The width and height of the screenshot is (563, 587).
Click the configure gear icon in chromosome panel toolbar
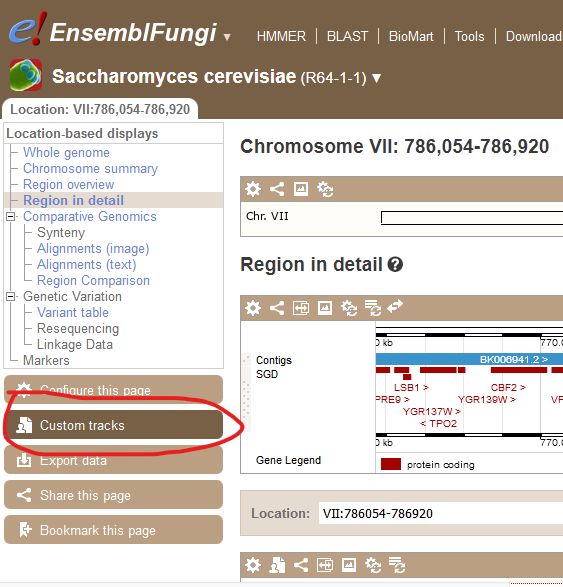pos(253,189)
